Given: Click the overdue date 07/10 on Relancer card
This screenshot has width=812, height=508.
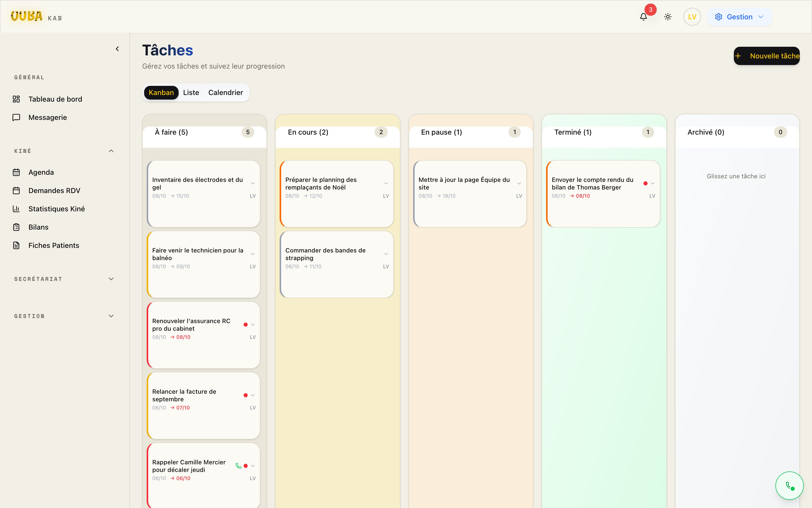Looking at the screenshot, I should pos(183,407).
